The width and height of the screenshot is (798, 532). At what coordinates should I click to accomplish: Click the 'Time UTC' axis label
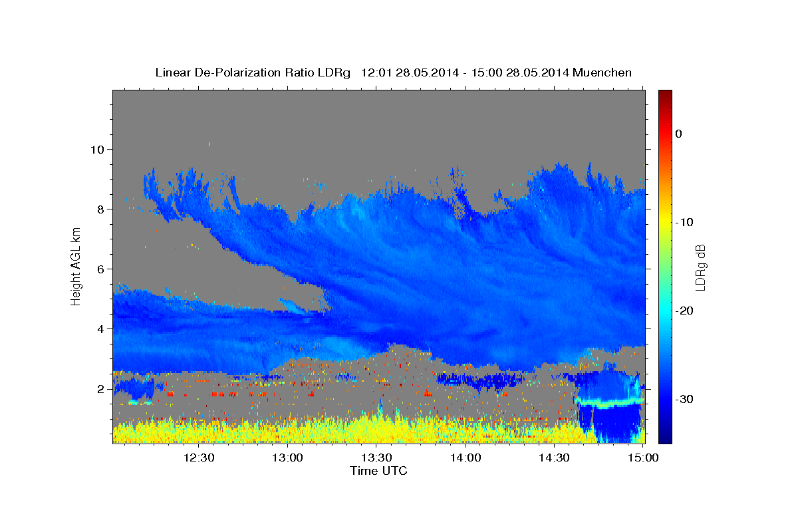point(378,471)
